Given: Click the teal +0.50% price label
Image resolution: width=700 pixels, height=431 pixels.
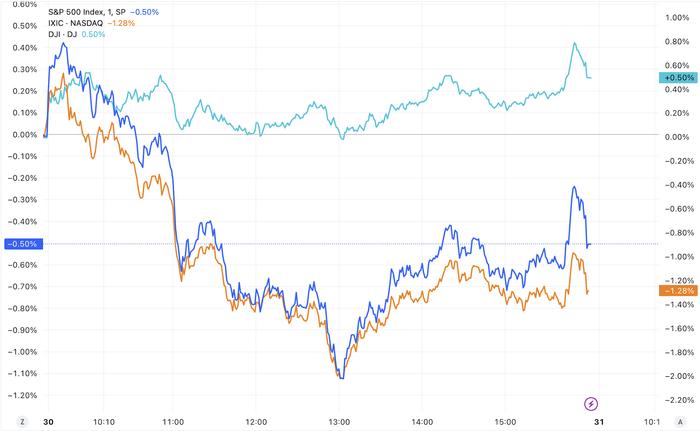Looking at the screenshot, I should tap(678, 77).
